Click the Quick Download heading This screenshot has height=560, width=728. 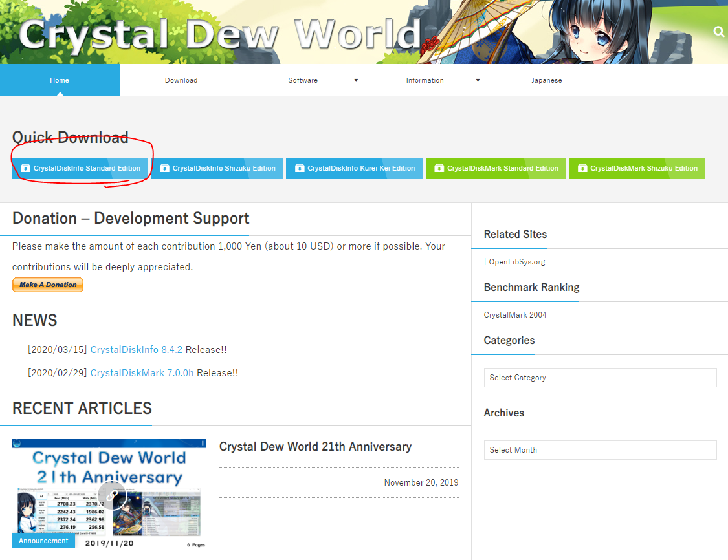tap(70, 137)
